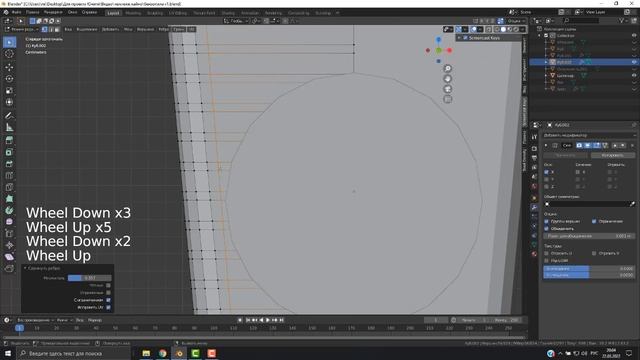Open the Edit Mode dropdown

21,29
